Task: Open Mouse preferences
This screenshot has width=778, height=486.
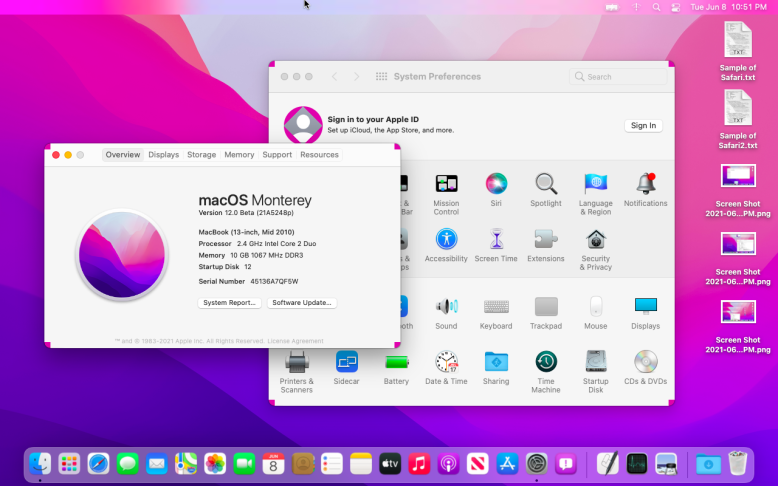Action: click(595, 307)
